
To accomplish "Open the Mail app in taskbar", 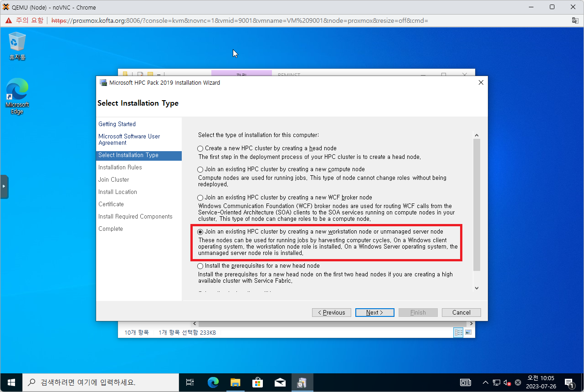I will click(x=280, y=382).
